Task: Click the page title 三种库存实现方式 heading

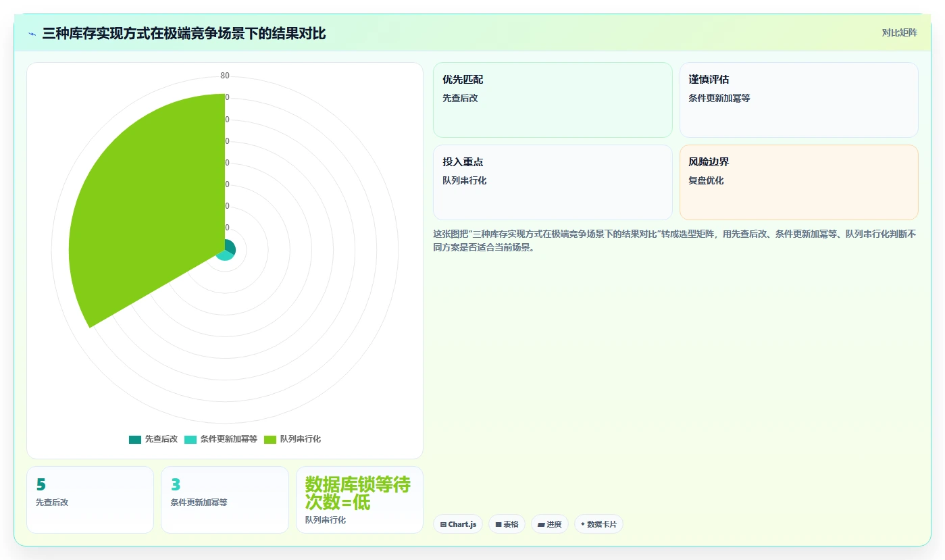Action: pyautogui.click(x=184, y=34)
